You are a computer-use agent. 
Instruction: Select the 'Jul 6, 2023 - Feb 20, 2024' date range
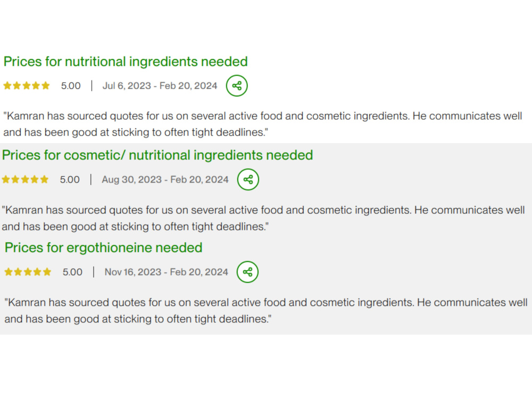[160, 86]
